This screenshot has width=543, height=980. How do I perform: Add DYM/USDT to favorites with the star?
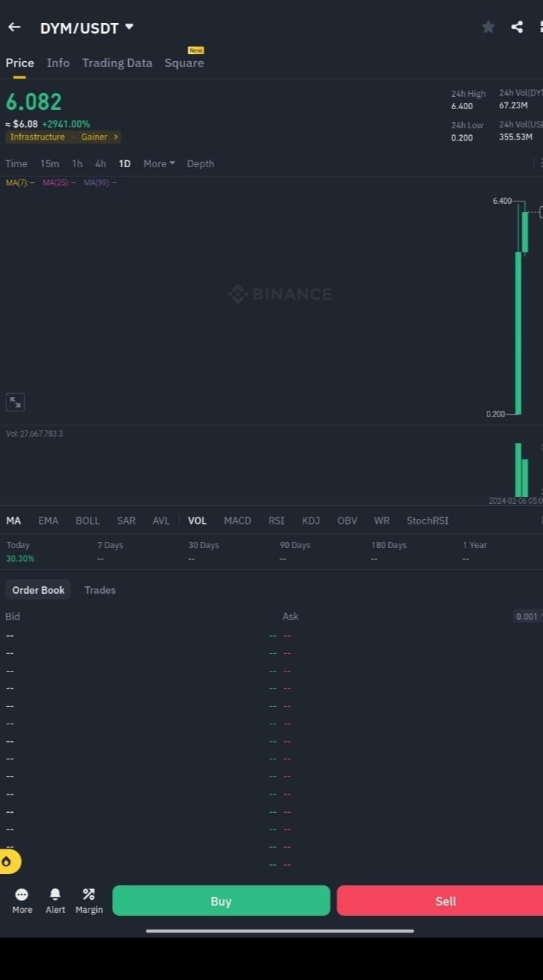pyautogui.click(x=488, y=27)
